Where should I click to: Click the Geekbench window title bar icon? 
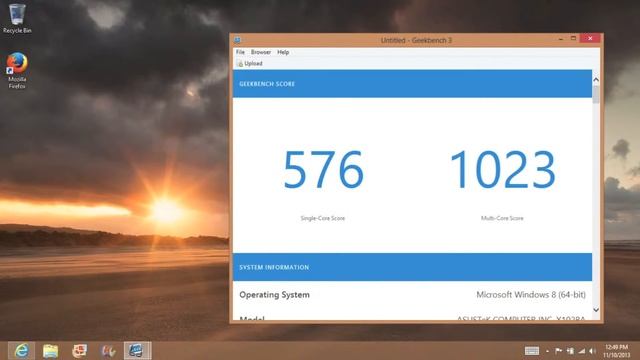pos(238,40)
